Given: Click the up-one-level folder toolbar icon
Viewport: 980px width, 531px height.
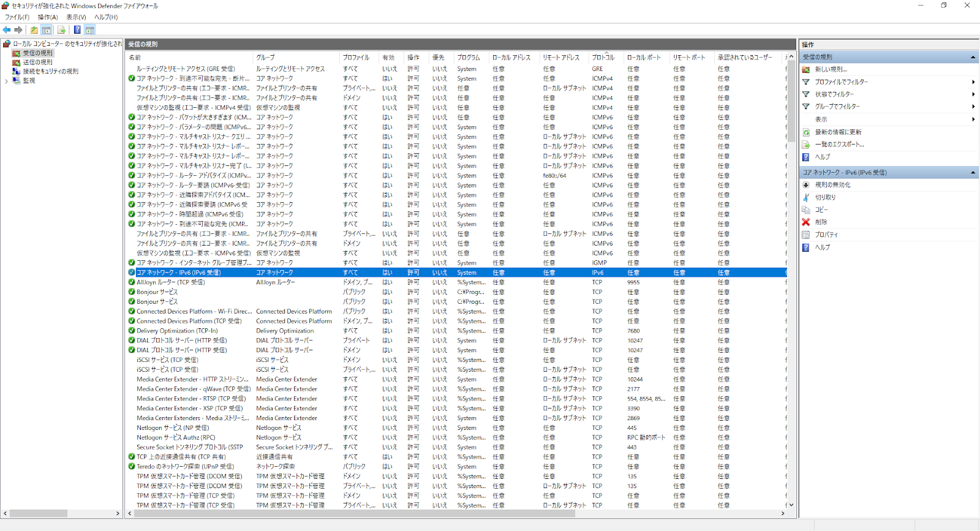Looking at the screenshot, I should point(34,29).
